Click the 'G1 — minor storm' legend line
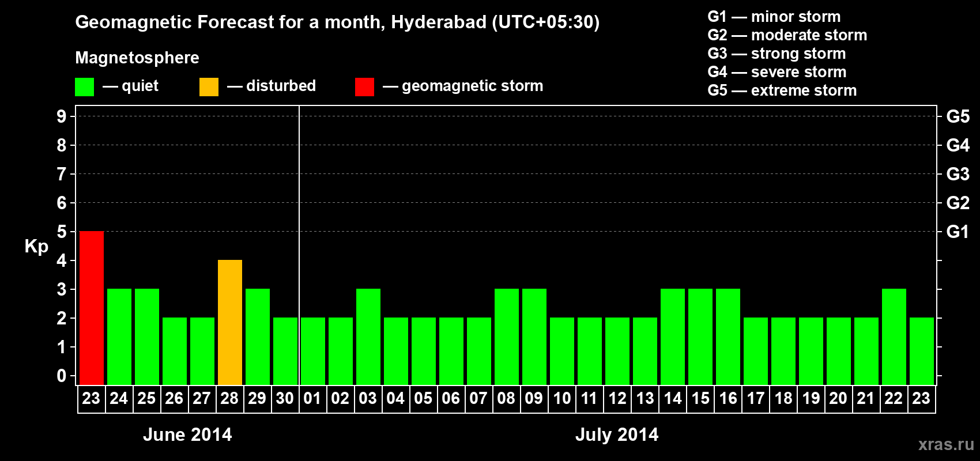Screen dimensions: 980x461 (x=774, y=17)
